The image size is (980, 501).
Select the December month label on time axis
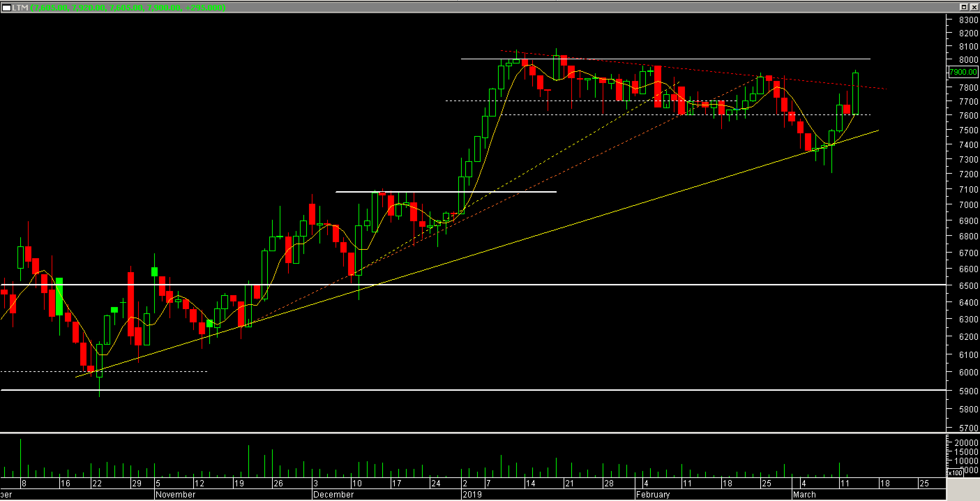334,494
